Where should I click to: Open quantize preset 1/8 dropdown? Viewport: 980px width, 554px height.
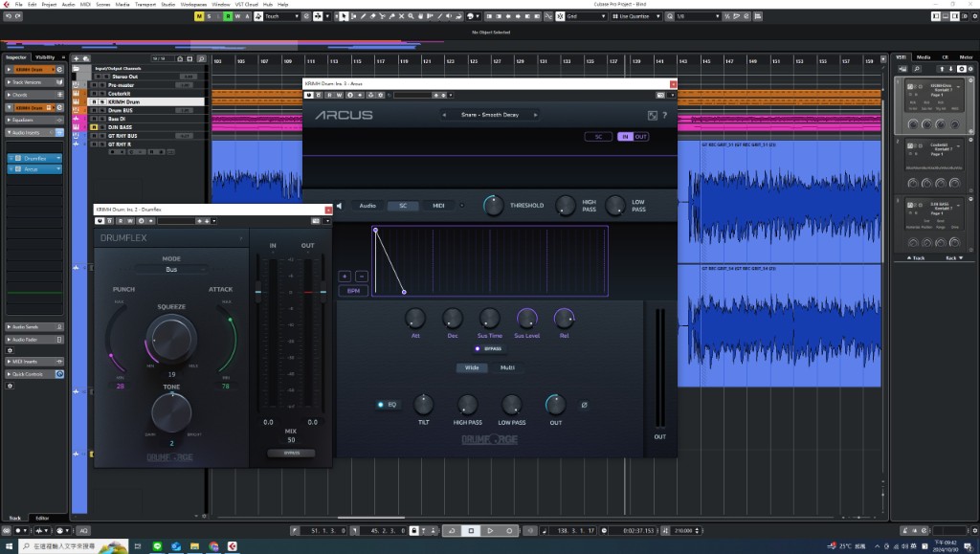pyautogui.click(x=698, y=16)
